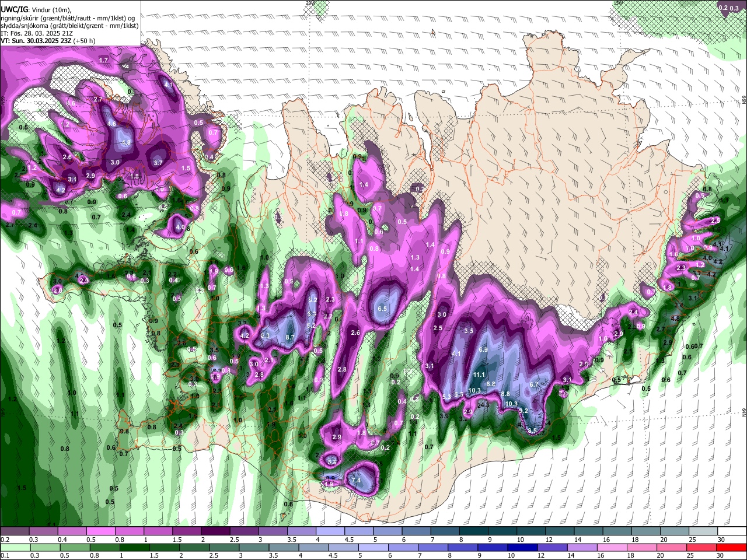Pick the white 30 mm snow legend swatch
Image resolution: width=747 pixels, height=560 pixels.
pos(731,531)
